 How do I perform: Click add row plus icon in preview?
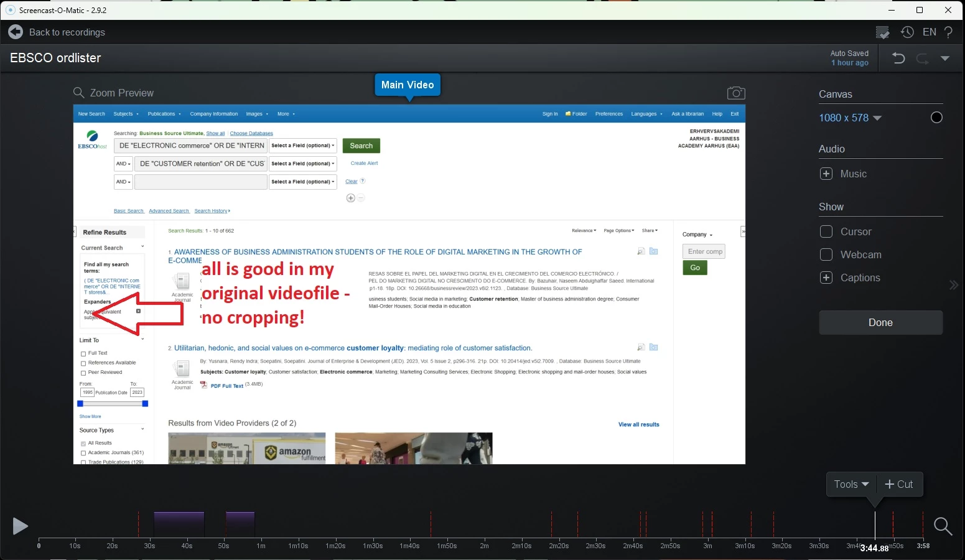coord(351,198)
